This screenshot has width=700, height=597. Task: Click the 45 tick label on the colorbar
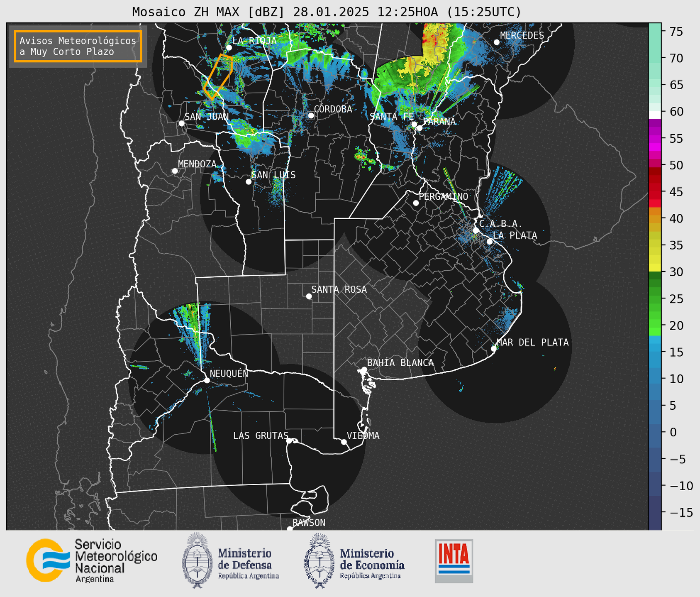676,192
